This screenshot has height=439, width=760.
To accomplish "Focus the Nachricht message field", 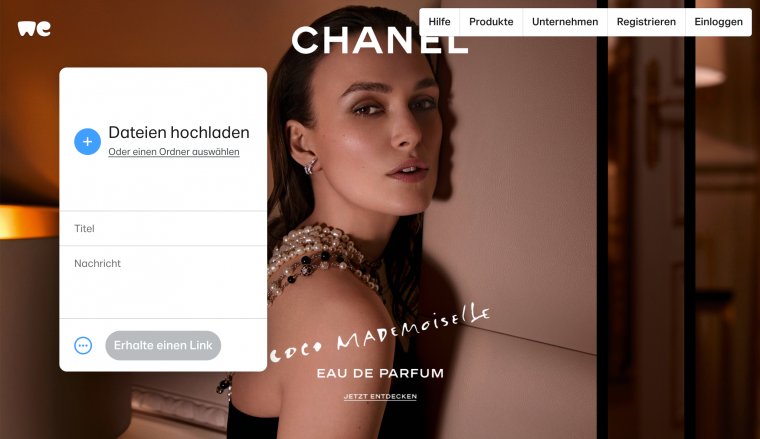I will click(163, 282).
